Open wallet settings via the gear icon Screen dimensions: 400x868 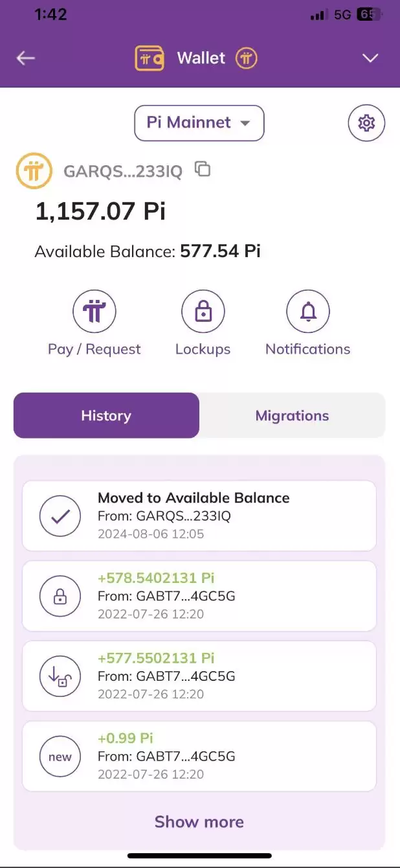367,122
